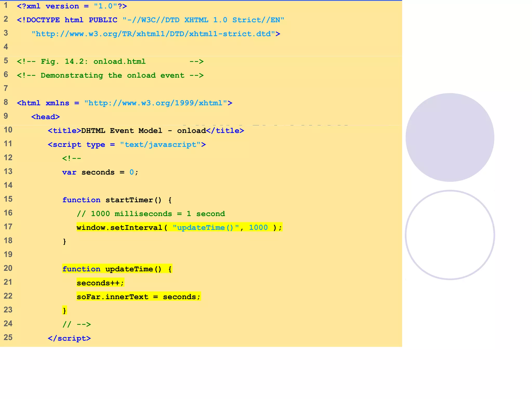Click the closing script tag

tap(69, 338)
